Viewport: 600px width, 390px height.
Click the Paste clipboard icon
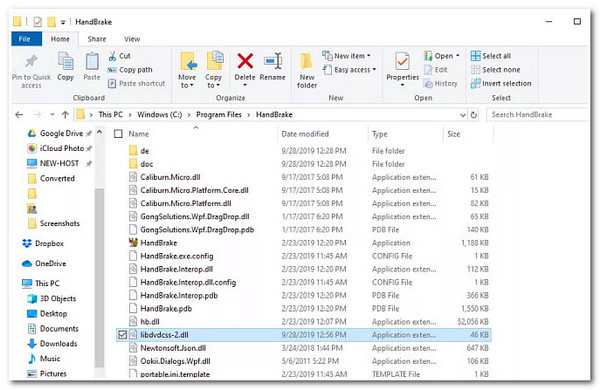click(92, 61)
